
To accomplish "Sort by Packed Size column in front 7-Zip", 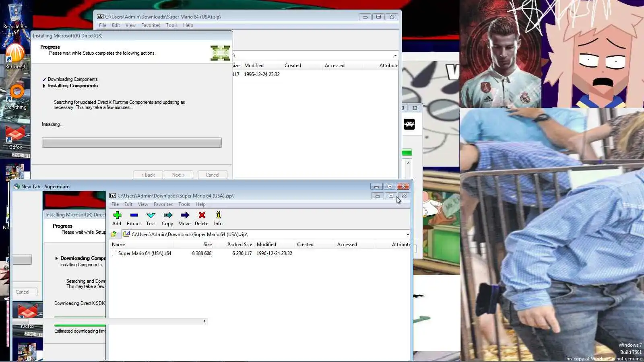I will 234,245.
